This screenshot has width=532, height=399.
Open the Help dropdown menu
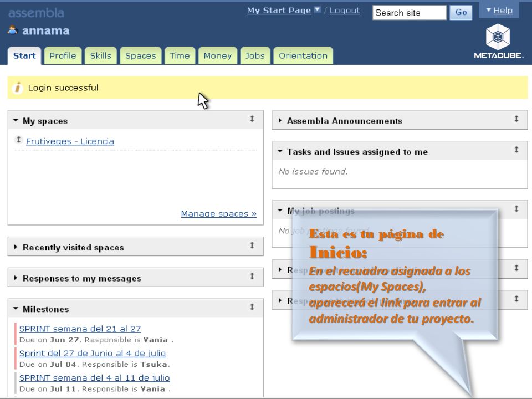[x=499, y=11]
